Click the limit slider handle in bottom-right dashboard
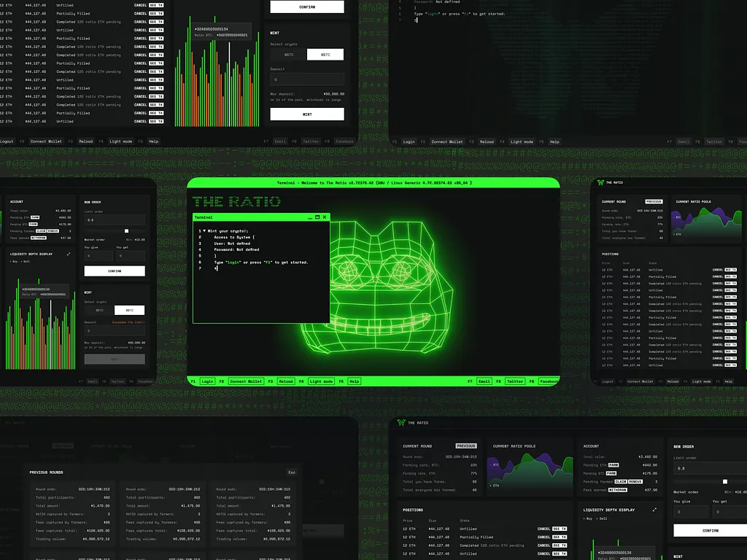747x560 pixels. [x=725, y=481]
